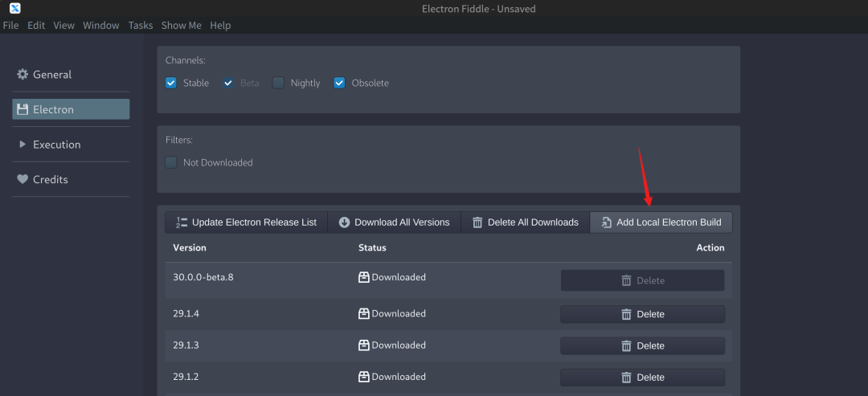This screenshot has width=868, height=396.
Task: Open the File menu
Action: 10,25
